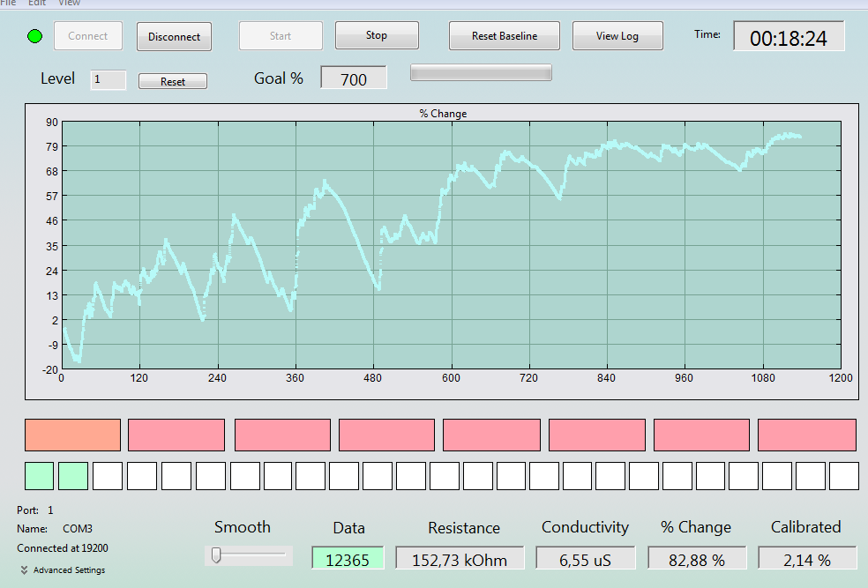Click the orange first stage block
The width and height of the screenshot is (868, 588).
click(72, 435)
